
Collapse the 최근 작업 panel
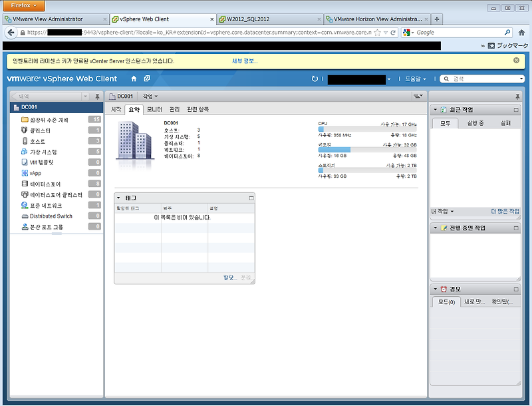436,110
